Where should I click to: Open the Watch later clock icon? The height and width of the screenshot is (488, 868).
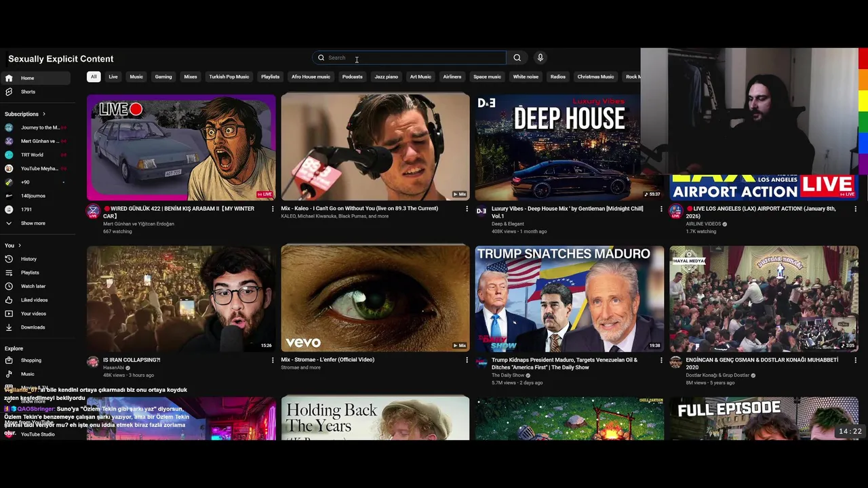[9, 286]
